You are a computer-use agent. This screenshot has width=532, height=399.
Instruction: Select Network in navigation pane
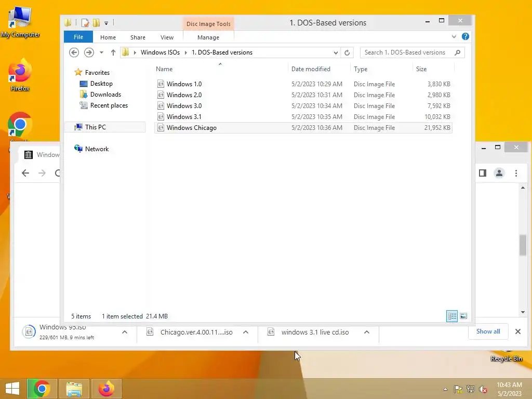(97, 149)
